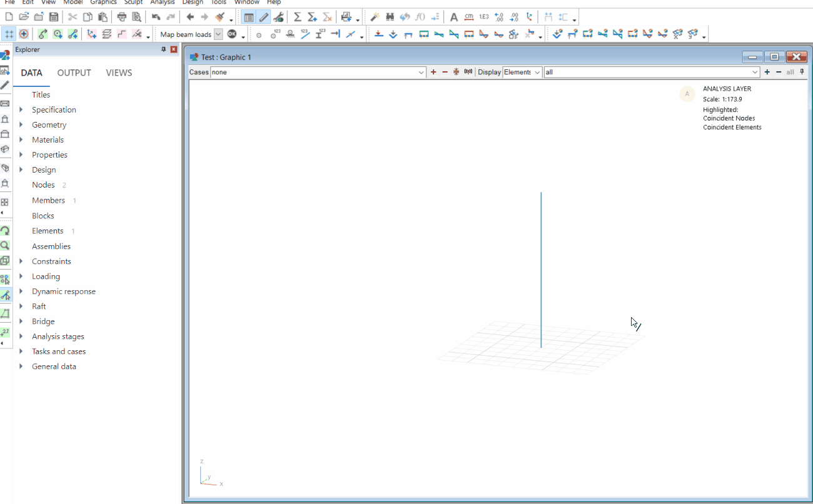Run analysis with the Sigma toolbar icon

click(x=298, y=17)
